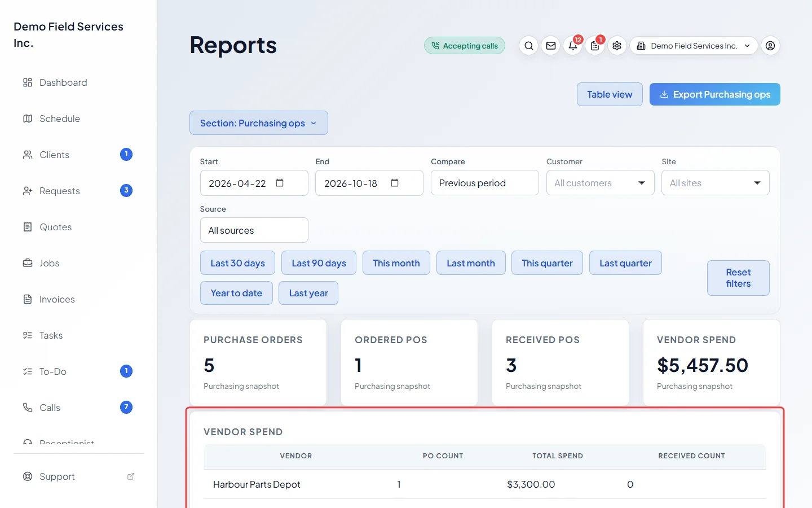Open the All customers dropdown
Screen dimensions: 812x508
[600, 183]
